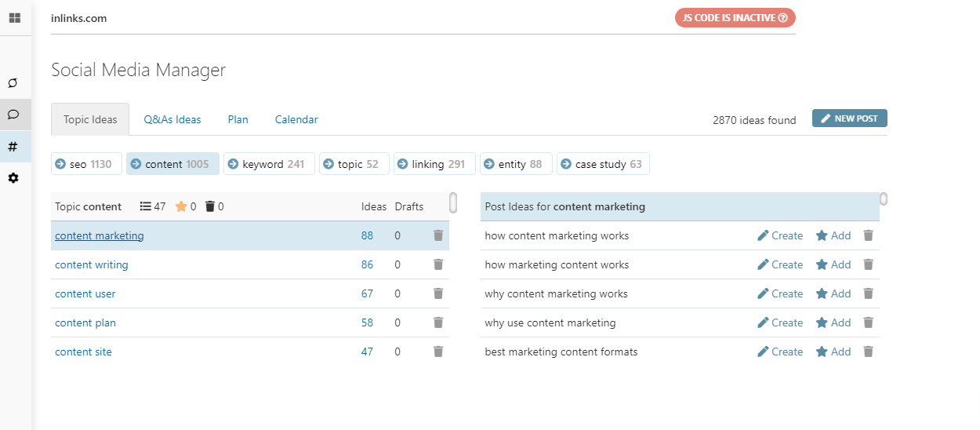Expand the seo topic group
The width and height of the screenshot is (980, 430).
pos(86,164)
